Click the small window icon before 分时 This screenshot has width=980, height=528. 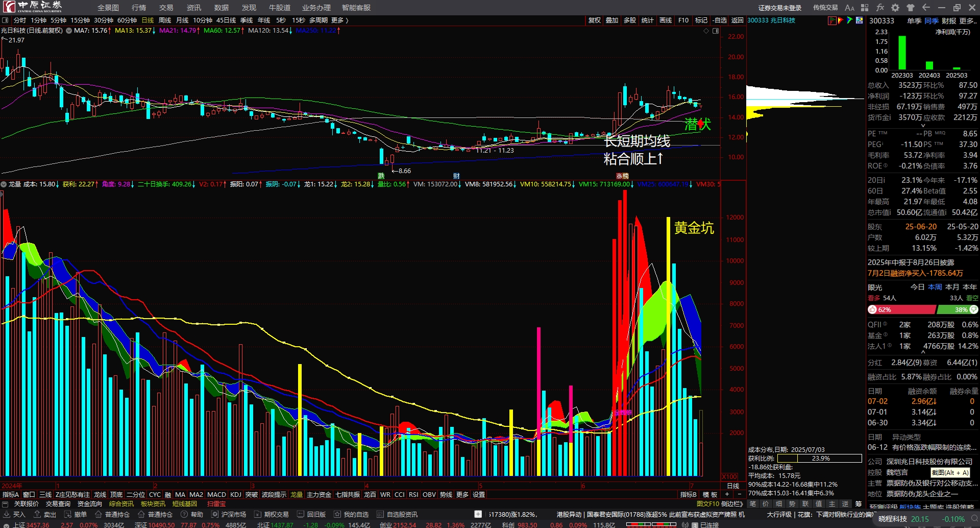click(x=6, y=20)
